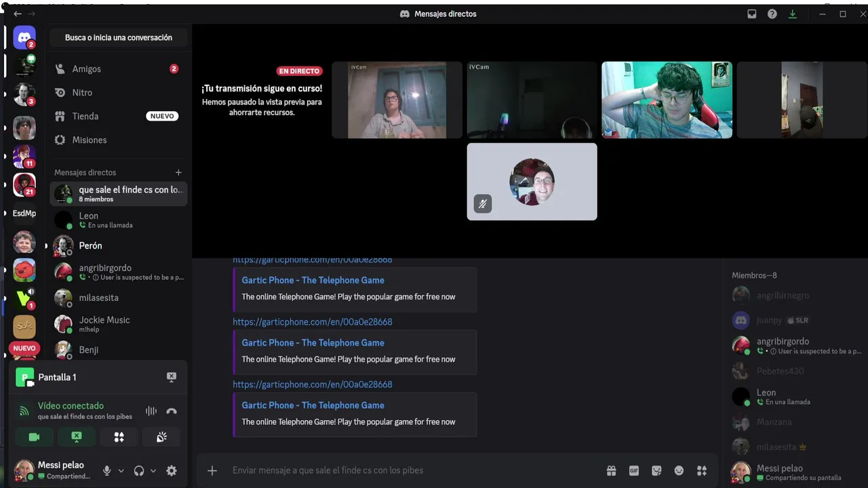Click message field Enviar mensaje

pyautogui.click(x=414, y=470)
